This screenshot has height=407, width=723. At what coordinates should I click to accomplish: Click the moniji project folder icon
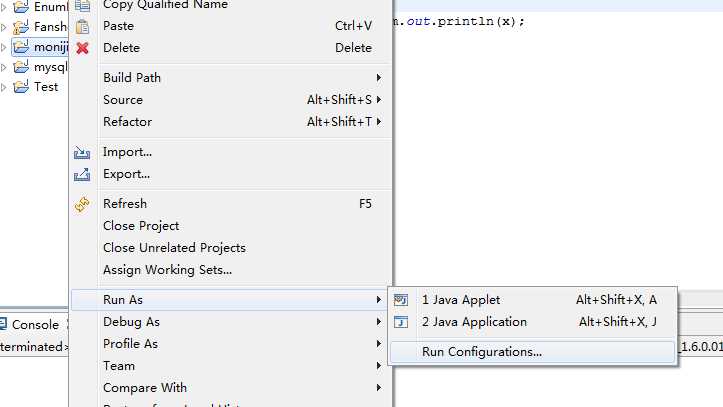click(x=21, y=47)
